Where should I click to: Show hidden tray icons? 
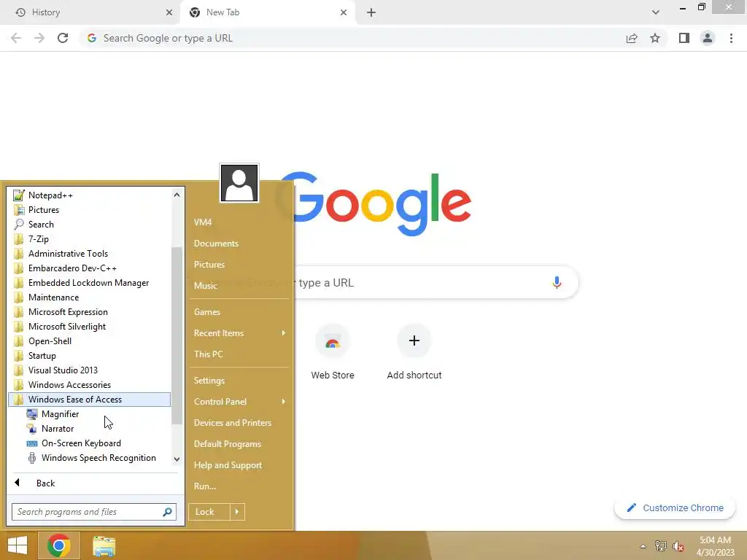click(643, 546)
